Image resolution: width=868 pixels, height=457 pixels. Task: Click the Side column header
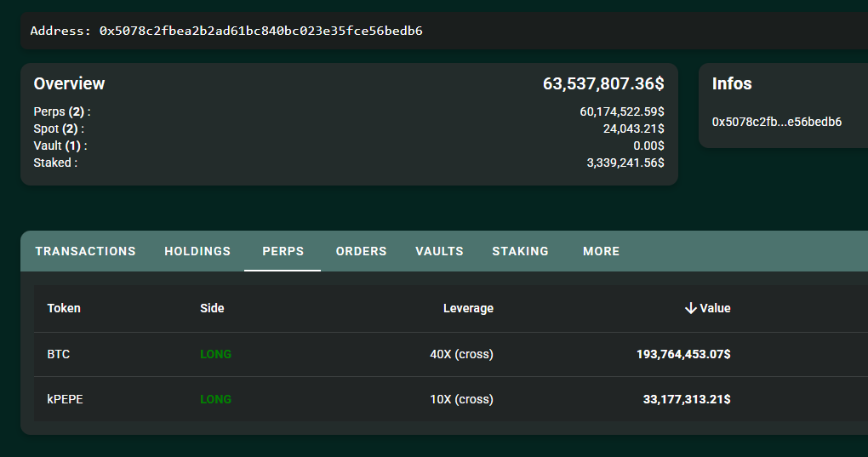212,308
